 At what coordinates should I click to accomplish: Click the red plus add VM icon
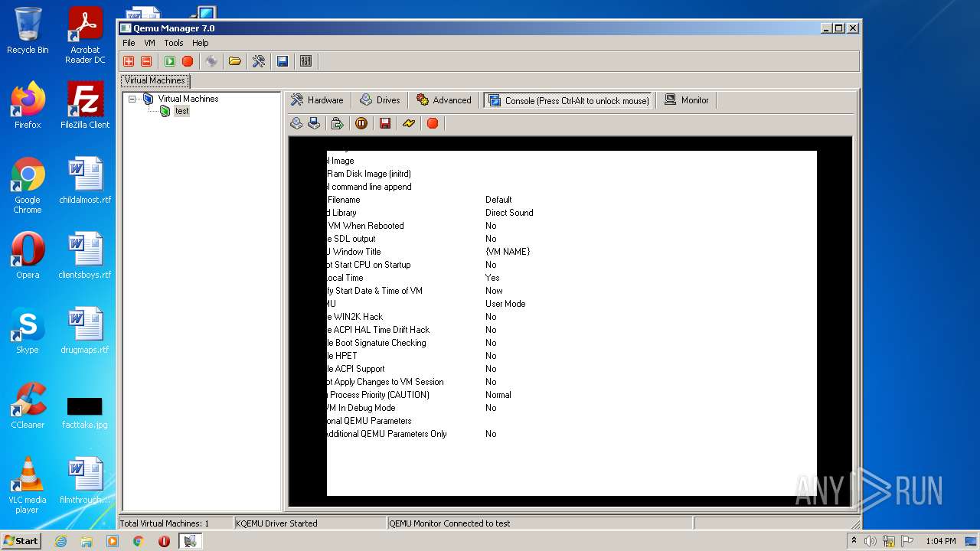129,61
